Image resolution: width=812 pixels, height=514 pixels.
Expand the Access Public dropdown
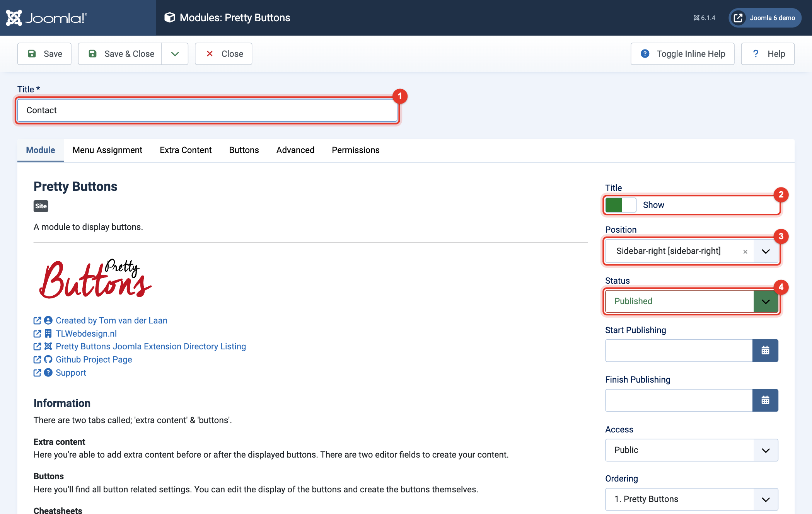pos(692,450)
